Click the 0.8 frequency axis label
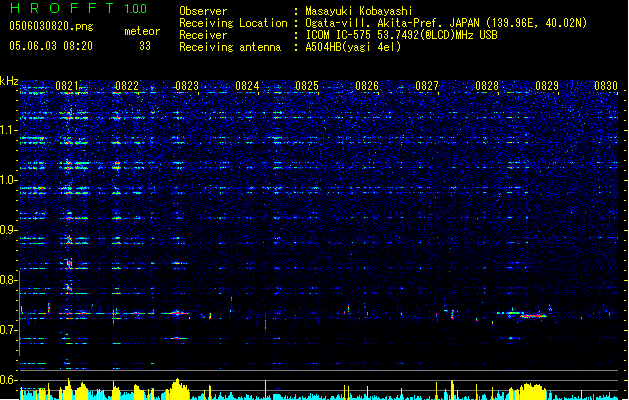This screenshot has width=629, height=400. (9, 280)
